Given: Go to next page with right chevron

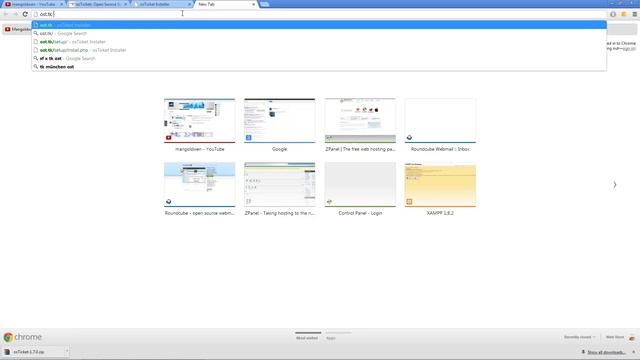Looking at the screenshot, I should [615, 185].
